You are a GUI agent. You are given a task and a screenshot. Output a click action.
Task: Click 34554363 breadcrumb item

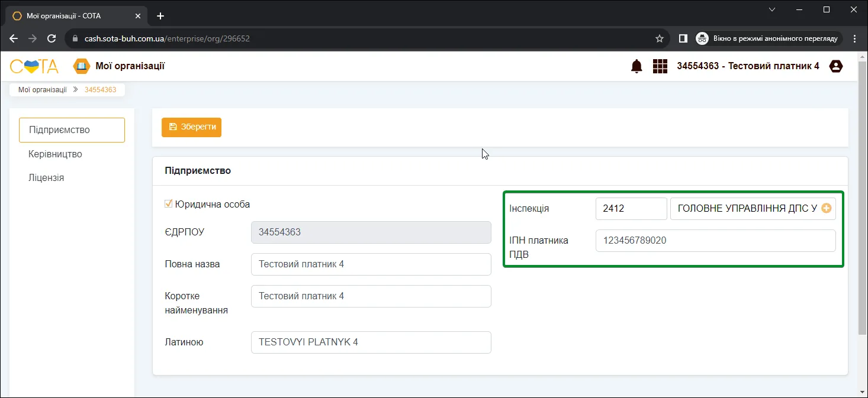point(101,90)
